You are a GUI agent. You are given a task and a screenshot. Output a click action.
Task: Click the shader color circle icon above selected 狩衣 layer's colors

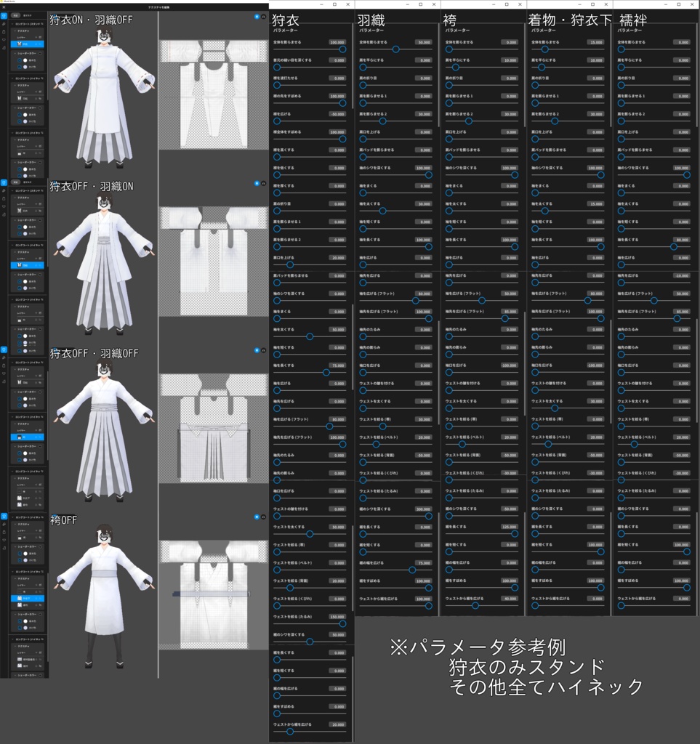[40, 54]
